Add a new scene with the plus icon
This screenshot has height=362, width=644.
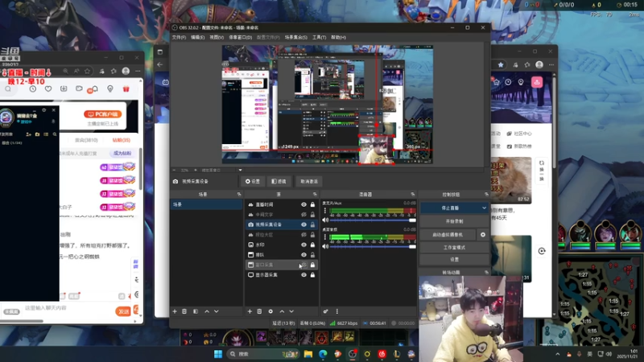[x=175, y=311]
